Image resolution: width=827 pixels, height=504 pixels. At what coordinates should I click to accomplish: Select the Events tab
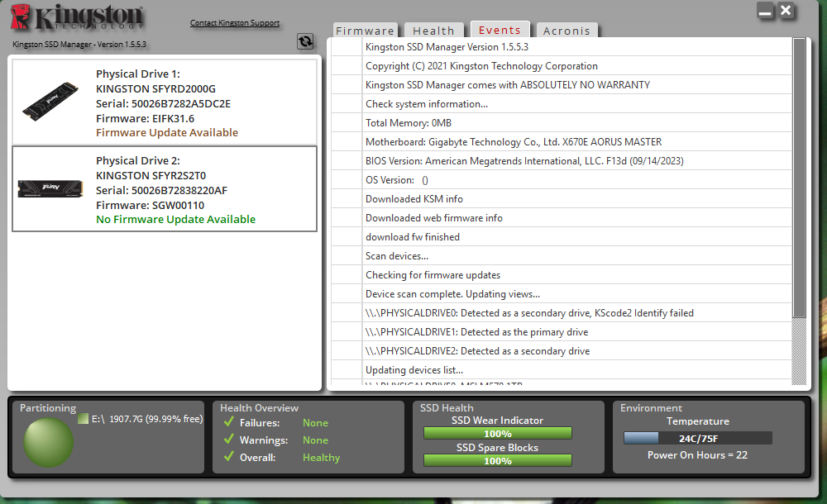(x=500, y=30)
